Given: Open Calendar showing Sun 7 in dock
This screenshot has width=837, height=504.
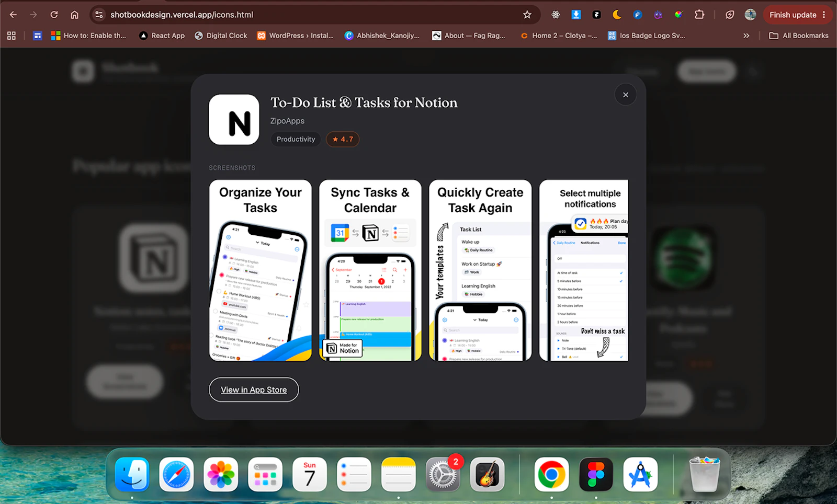Looking at the screenshot, I should coord(310,474).
